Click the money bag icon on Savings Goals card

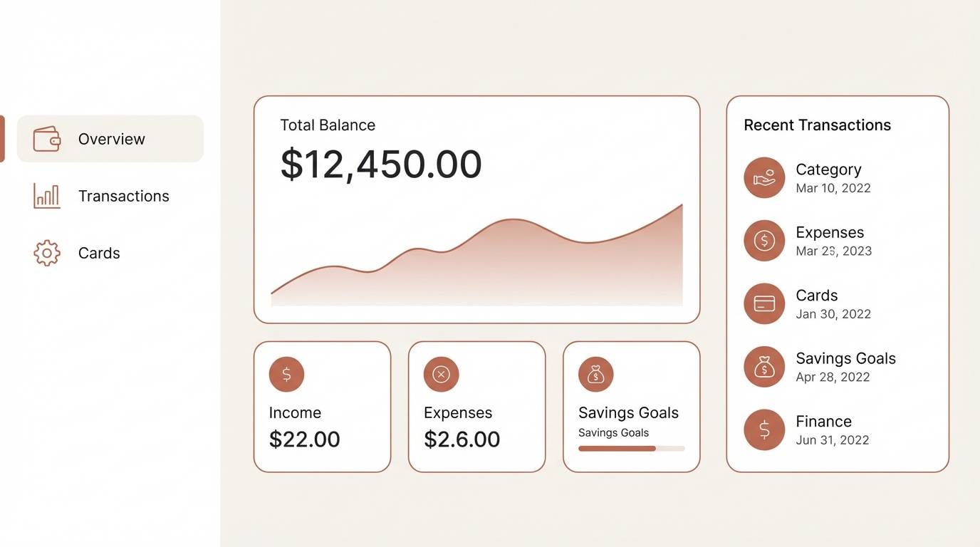click(x=596, y=374)
